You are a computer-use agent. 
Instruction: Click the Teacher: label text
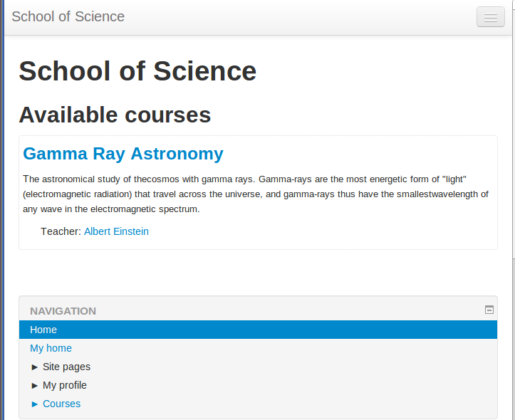61,231
